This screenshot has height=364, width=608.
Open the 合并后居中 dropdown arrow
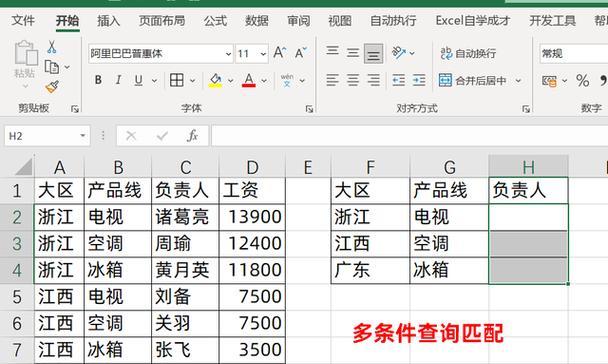tap(518, 81)
